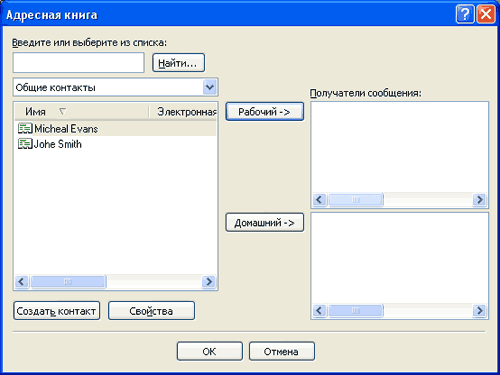The image size is (500, 375).
Task: Sort contacts by the Имя column header
Action: coord(82,112)
